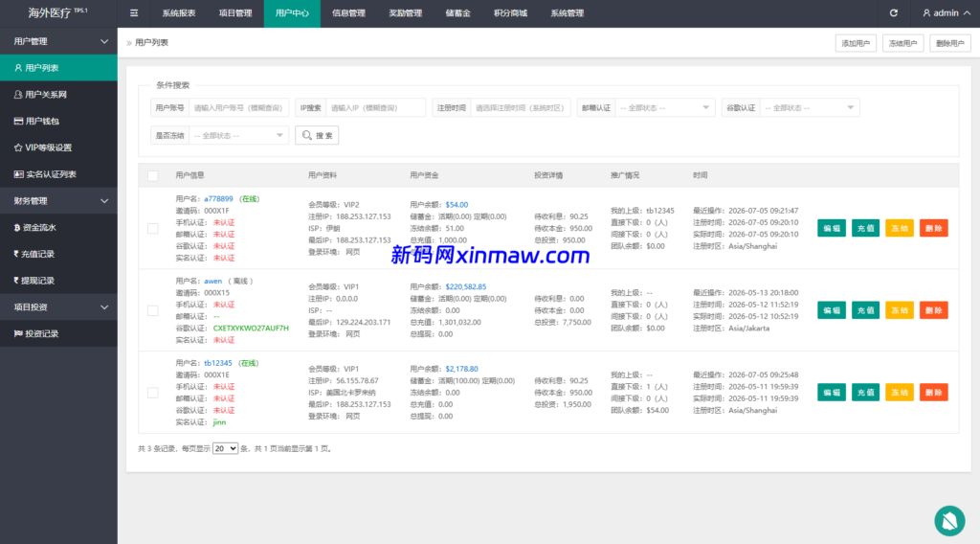Switch to 信息管理 top menu
980x544 pixels.
(x=348, y=13)
